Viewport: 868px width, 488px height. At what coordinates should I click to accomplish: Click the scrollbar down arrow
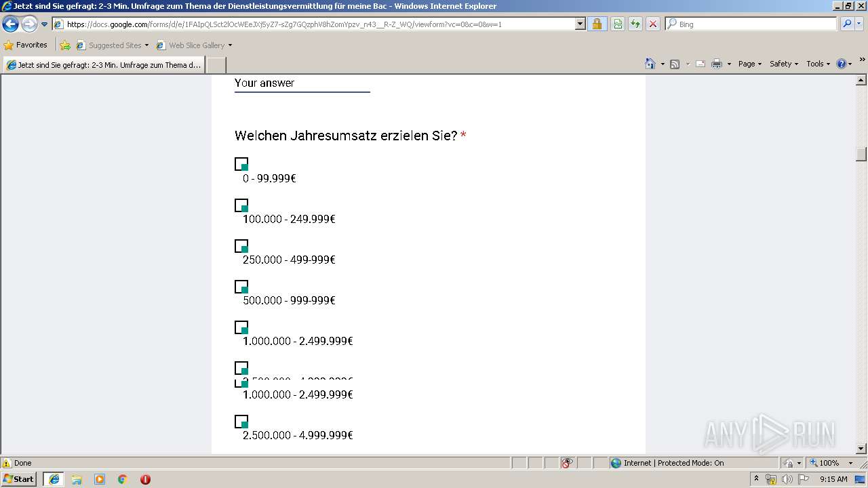[861, 449]
